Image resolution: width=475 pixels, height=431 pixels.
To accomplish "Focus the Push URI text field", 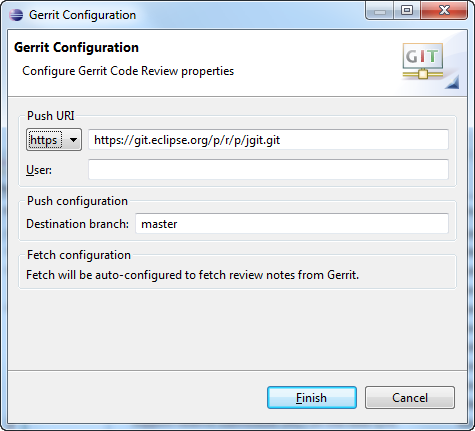I will [268, 140].
